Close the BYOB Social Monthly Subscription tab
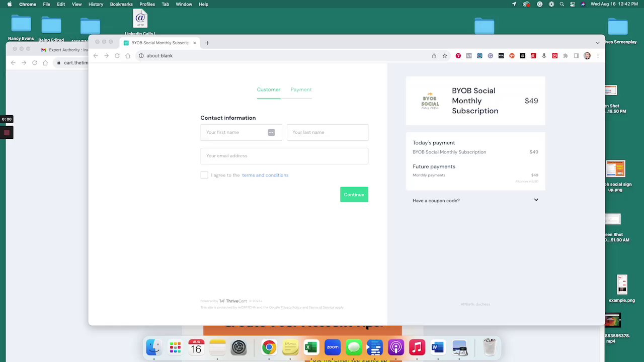The width and height of the screenshot is (644, 362). click(x=194, y=43)
